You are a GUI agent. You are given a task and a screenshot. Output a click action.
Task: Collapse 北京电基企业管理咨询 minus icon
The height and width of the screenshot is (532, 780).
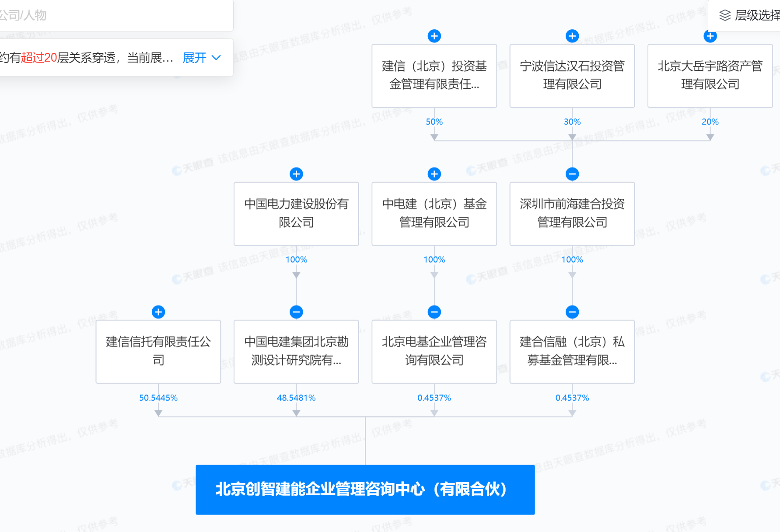(434, 312)
